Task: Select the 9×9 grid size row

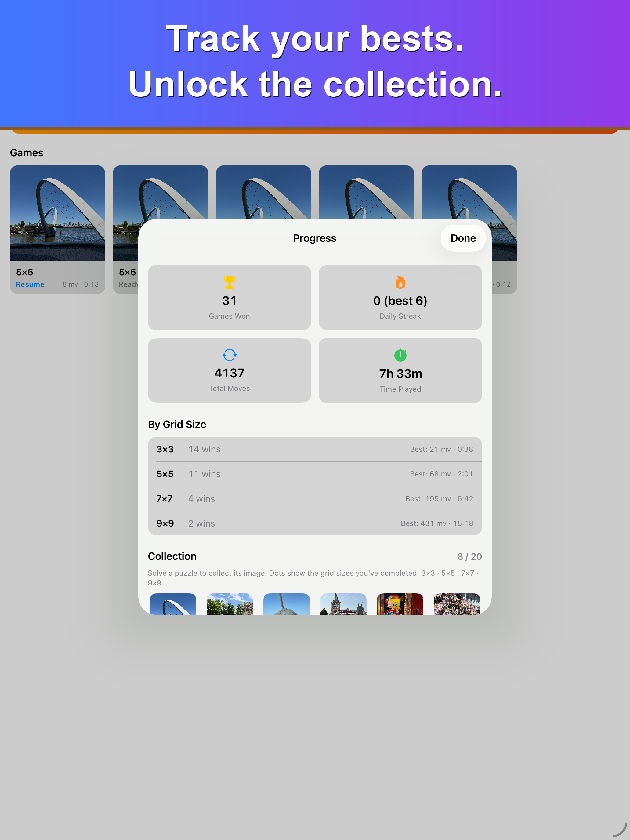Action: point(315,523)
